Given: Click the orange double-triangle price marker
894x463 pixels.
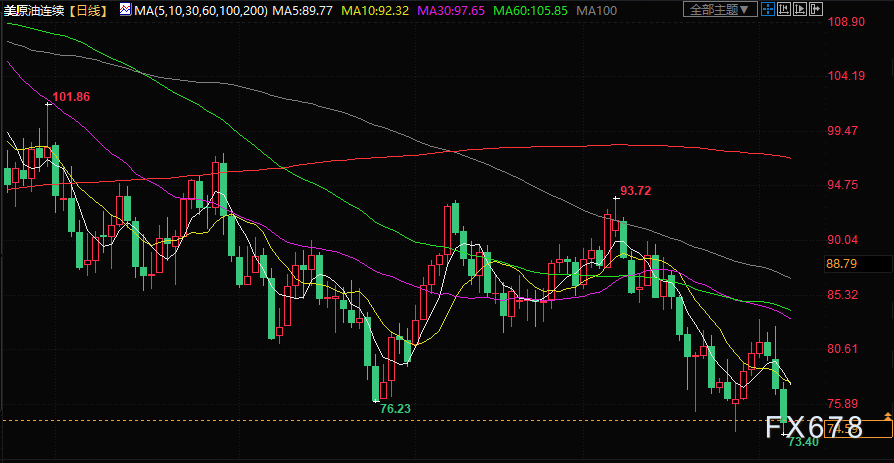Looking at the screenshot, I should (888, 416).
